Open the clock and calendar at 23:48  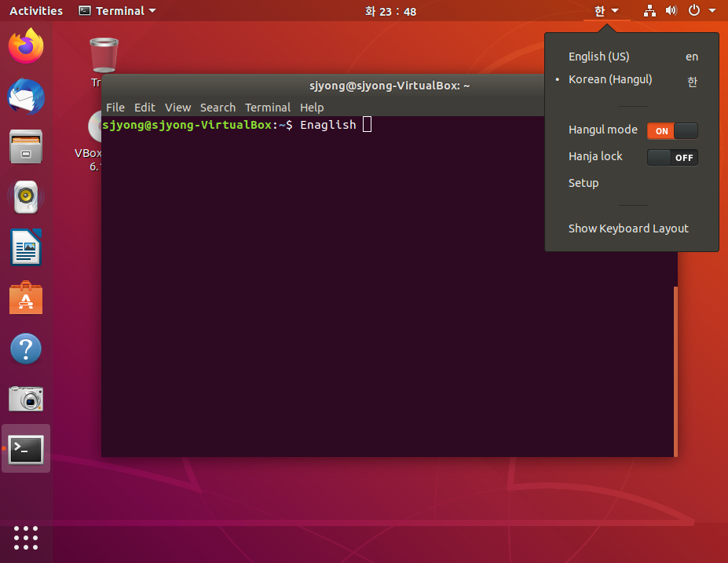tap(390, 11)
